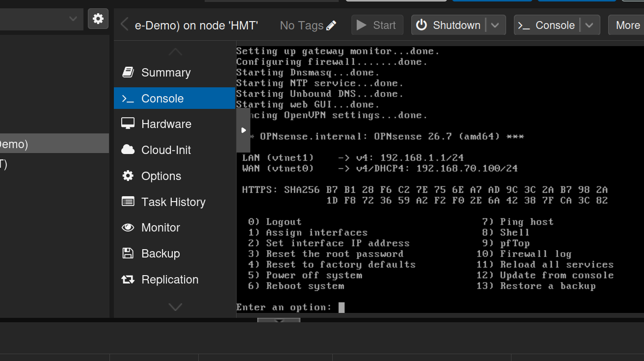This screenshot has width=644, height=361.
Task: Click the gear settings icon beside the view selector
Action: coord(98,19)
